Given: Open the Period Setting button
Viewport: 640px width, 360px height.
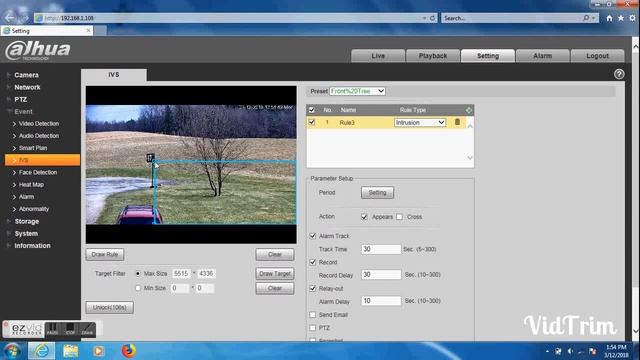Looking at the screenshot, I should 377,193.
